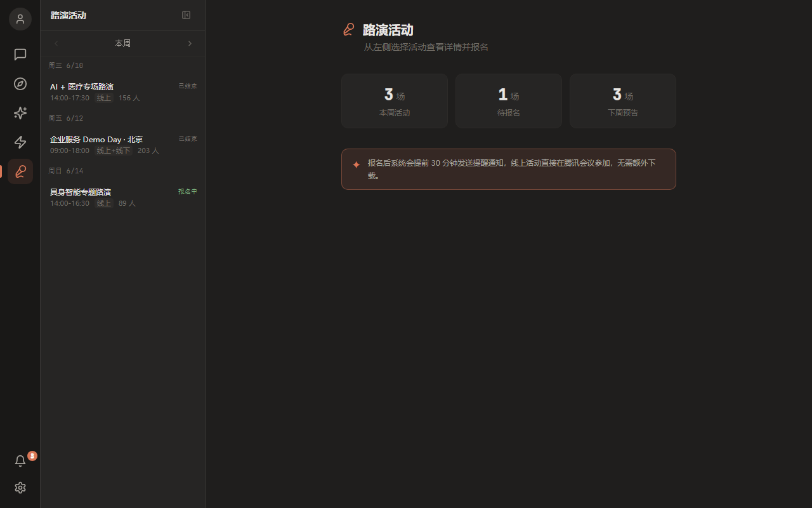Image resolution: width=812 pixels, height=508 pixels.
Task: Click the 下周预告 stat card
Action: [623, 101]
